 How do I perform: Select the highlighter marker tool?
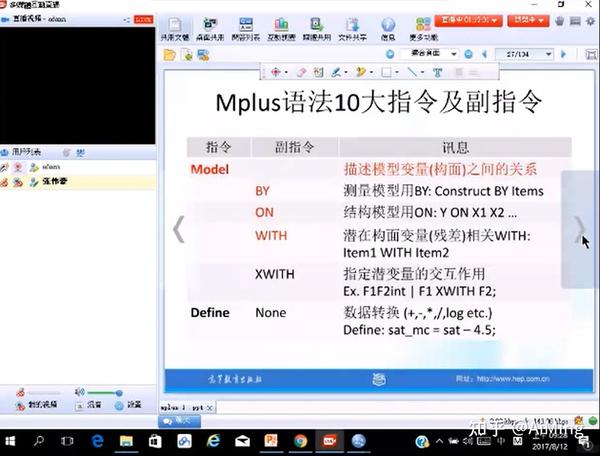[361, 72]
